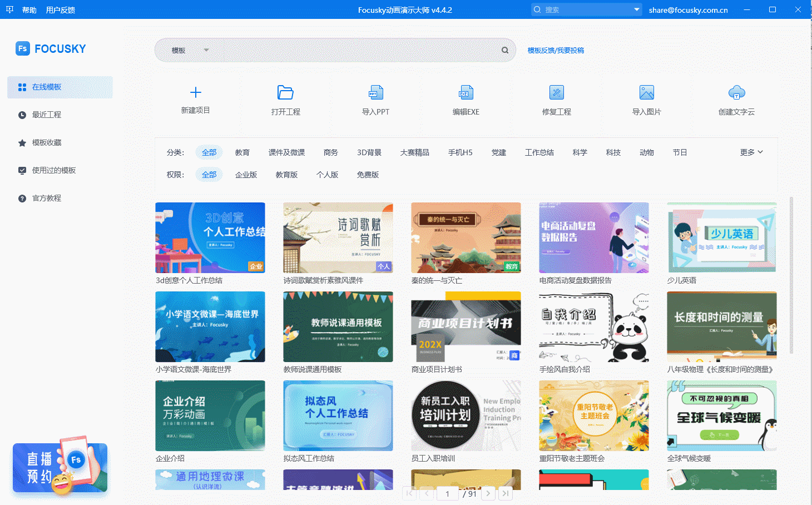Click the 新建项目 plus icon
Screen dimensions: 812x505
[196, 92]
